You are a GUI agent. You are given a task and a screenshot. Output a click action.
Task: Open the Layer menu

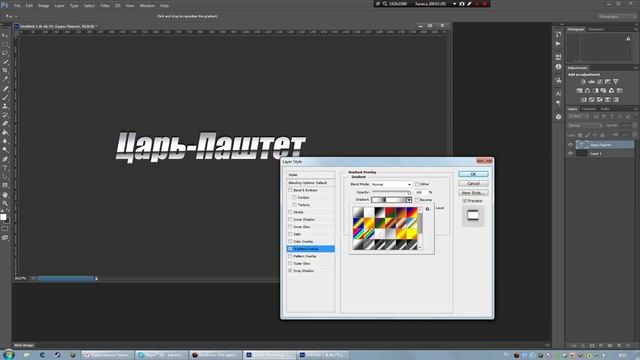click(60, 6)
